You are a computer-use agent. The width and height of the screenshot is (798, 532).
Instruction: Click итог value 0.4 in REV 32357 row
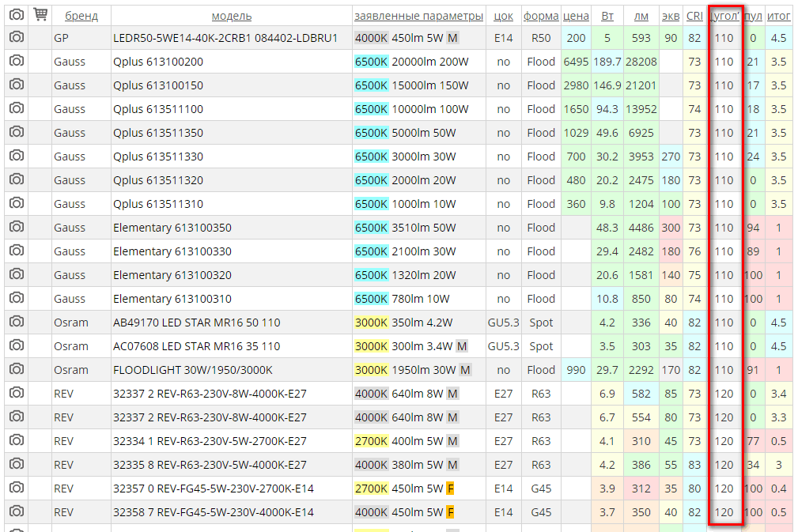(x=779, y=489)
